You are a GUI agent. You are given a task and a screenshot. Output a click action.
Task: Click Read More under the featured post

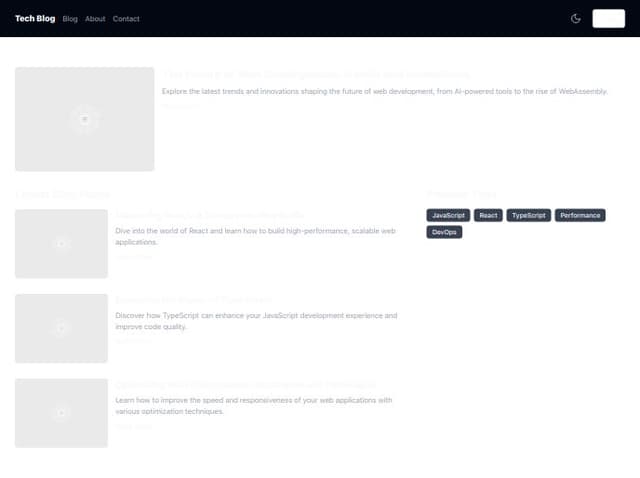coord(181,105)
